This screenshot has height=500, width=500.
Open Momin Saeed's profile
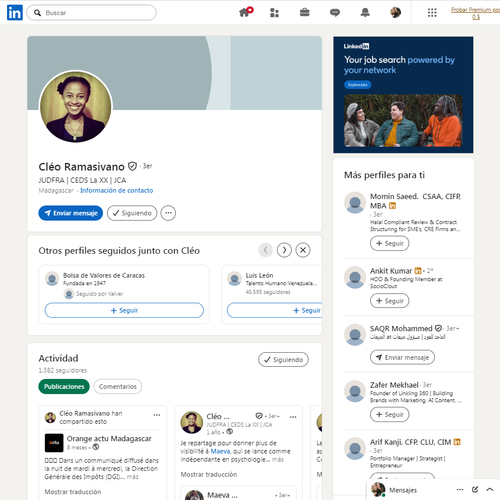click(415, 201)
